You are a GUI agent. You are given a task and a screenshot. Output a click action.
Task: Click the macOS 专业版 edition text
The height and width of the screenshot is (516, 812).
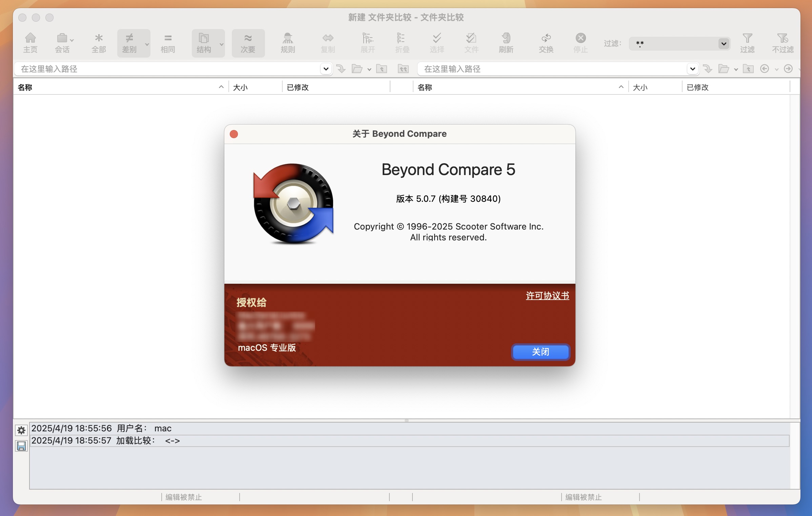pyautogui.click(x=267, y=348)
